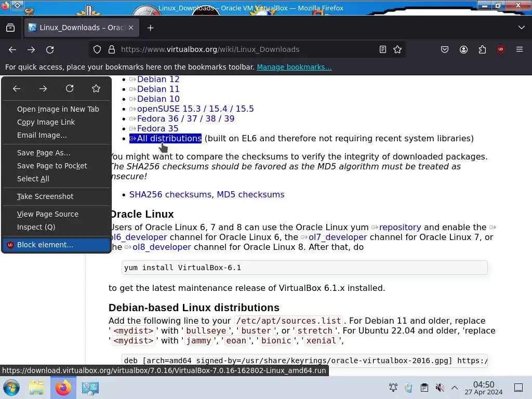Screen dimensions: 532x399
Task: Click Forward arrow in the context menu
Action: coord(43,88)
